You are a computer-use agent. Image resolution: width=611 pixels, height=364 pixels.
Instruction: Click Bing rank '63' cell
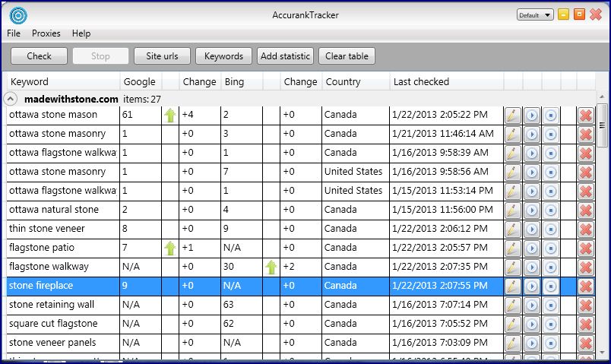pyautogui.click(x=242, y=305)
